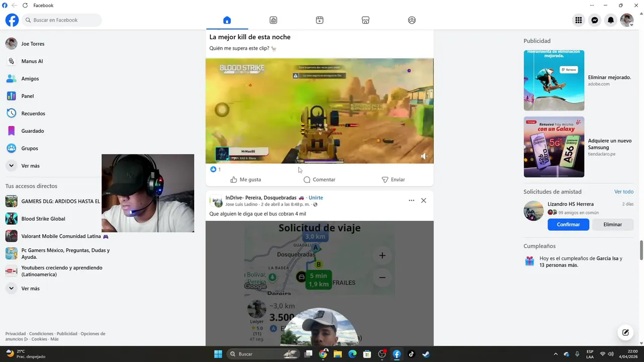Click Privacidad footer link
The height and width of the screenshot is (362, 644).
pyautogui.click(x=16, y=334)
